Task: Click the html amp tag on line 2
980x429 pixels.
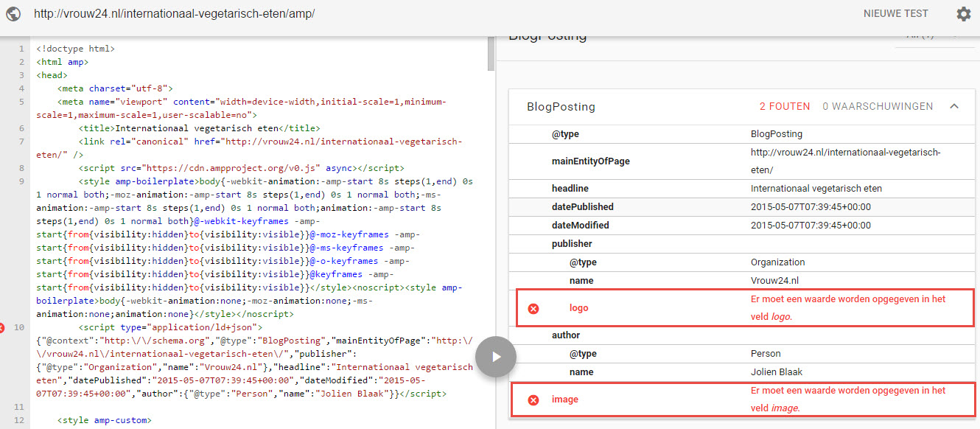Action: pos(62,62)
